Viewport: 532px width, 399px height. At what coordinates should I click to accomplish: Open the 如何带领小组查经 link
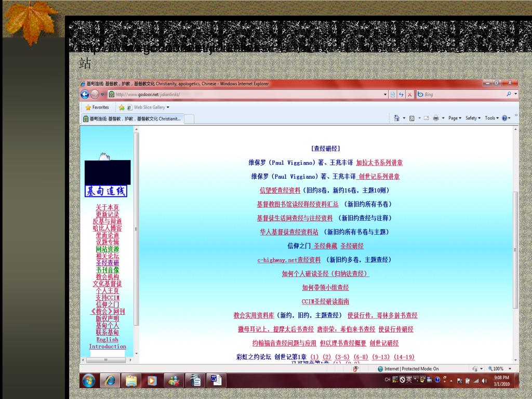coord(325,288)
